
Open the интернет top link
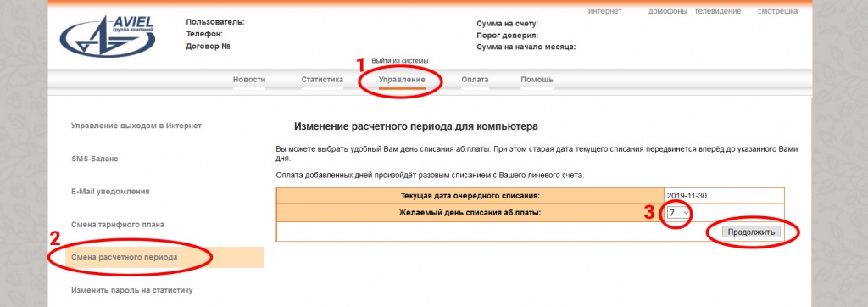(605, 11)
